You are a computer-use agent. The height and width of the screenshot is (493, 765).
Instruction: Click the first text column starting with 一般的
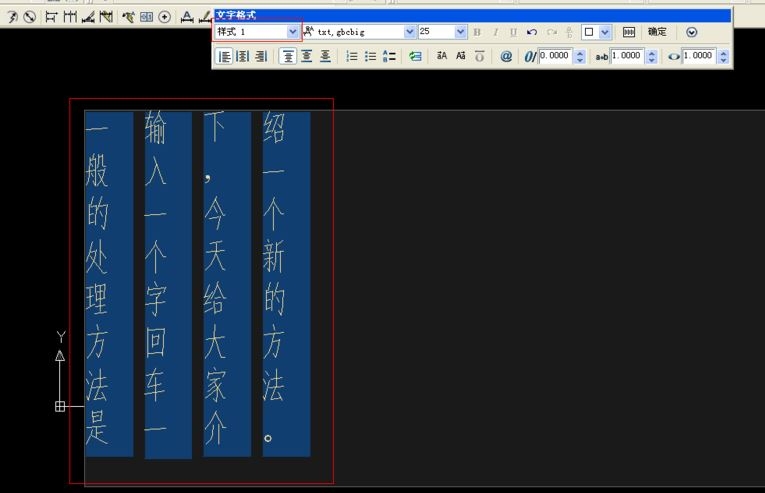[109, 284]
